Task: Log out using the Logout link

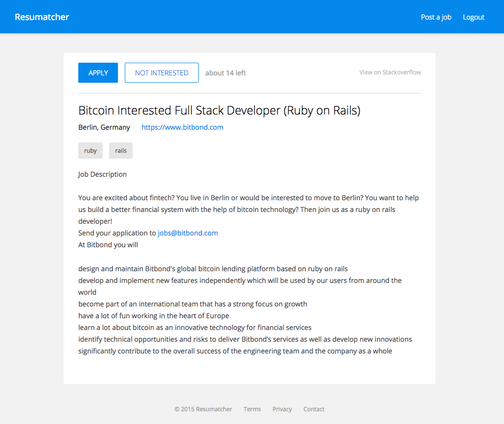Action: [474, 17]
